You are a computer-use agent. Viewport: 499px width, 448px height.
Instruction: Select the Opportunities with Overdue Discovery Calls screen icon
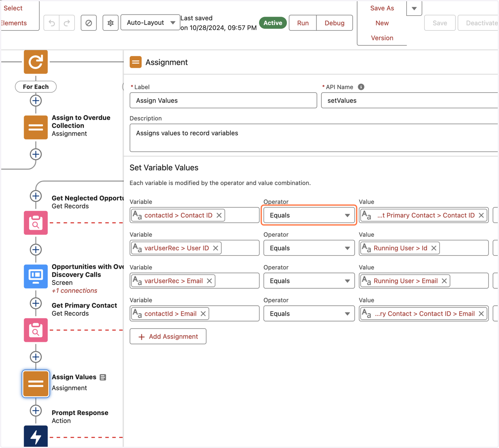click(x=36, y=276)
